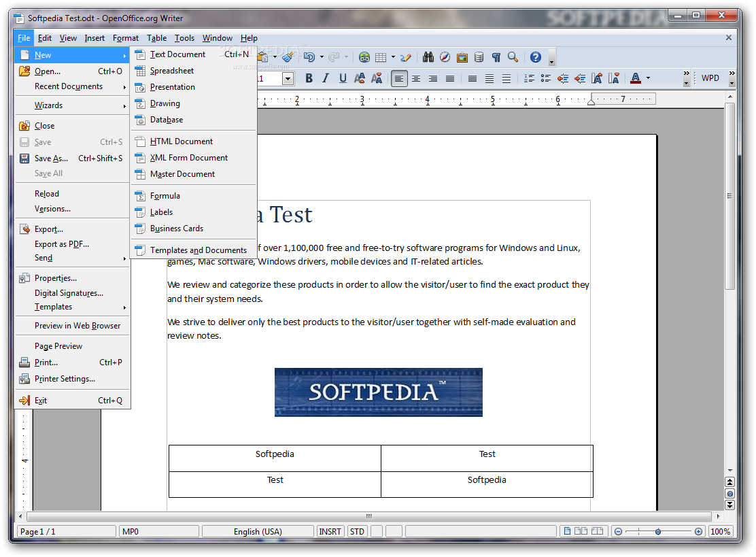
Task: Open Font Color dropdown arrow
Action: point(648,78)
